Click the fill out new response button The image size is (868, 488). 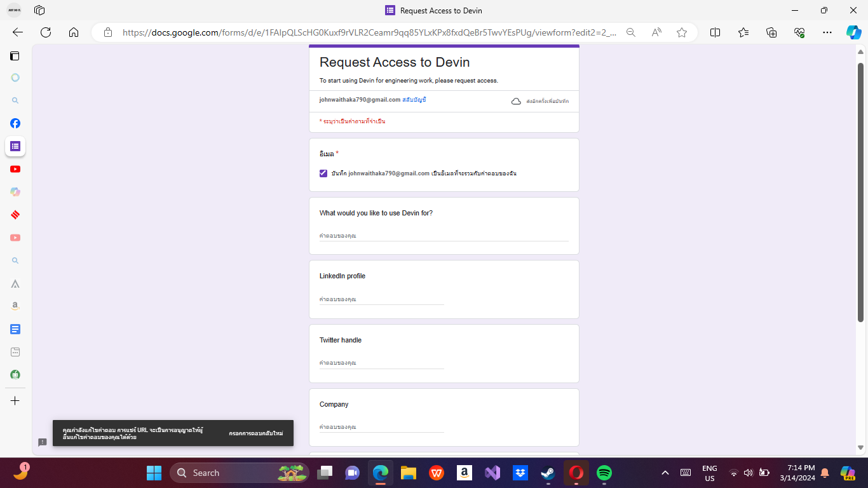click(x=256, y=433)
